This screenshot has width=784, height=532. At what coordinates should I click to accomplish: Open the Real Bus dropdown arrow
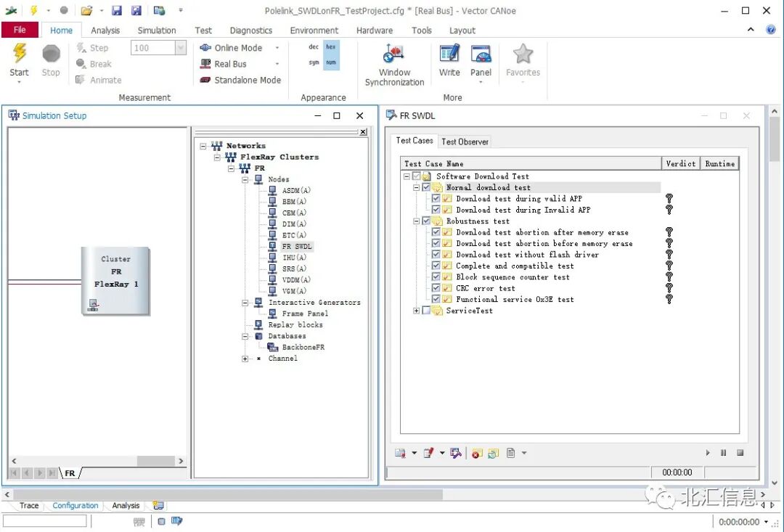click(x=277, y=64)
